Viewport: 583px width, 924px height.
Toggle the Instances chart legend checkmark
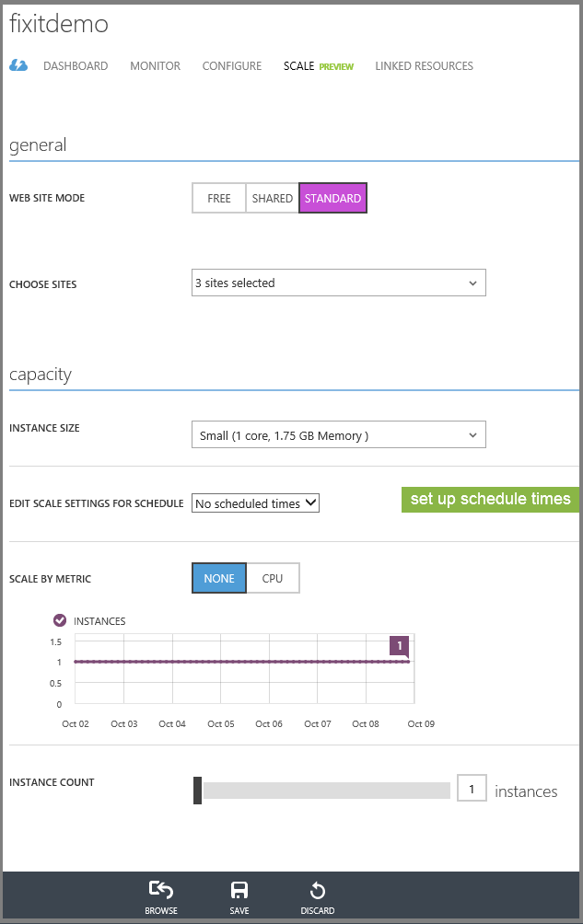[x=60, y=620]
